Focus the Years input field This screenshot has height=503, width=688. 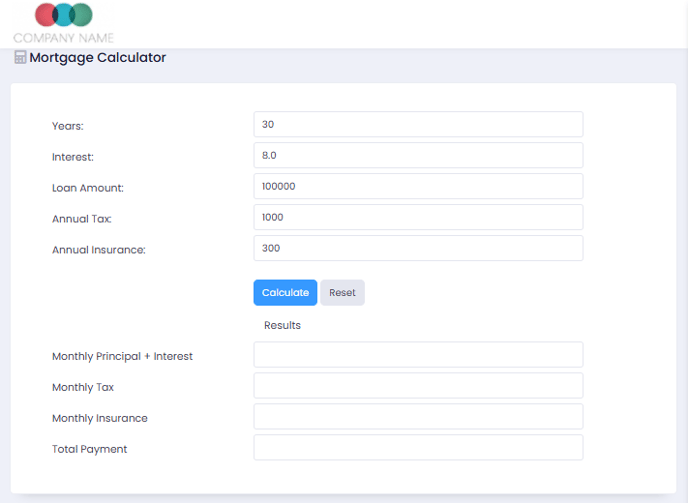click(418, 124)
